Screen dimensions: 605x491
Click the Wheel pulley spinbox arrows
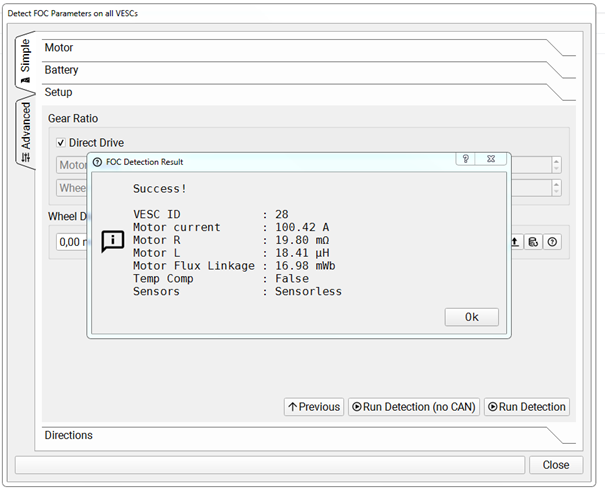click(x=556, y=188)
